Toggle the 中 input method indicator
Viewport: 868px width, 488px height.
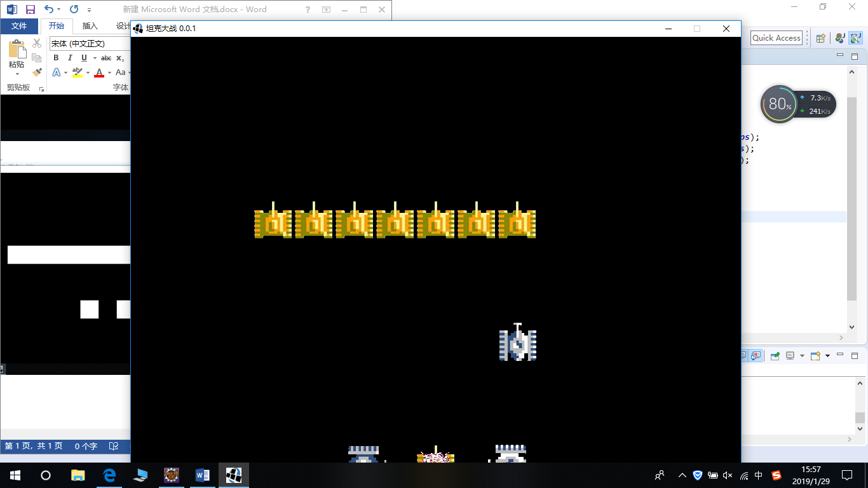(759, 475)
